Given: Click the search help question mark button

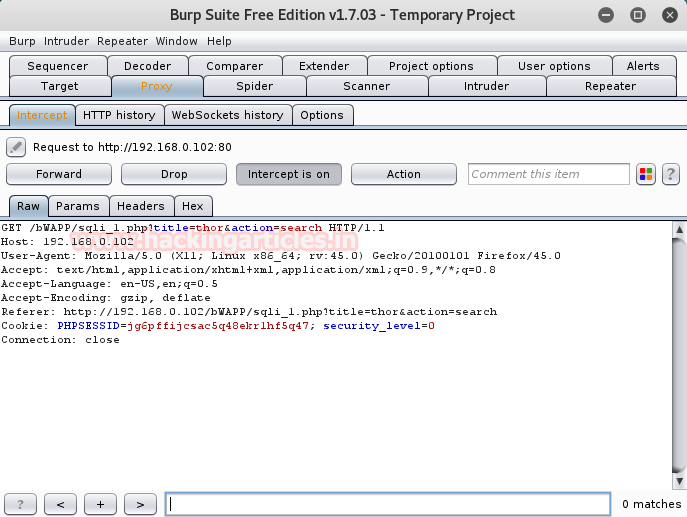Looking at the screenshot, I should point(20,504).
